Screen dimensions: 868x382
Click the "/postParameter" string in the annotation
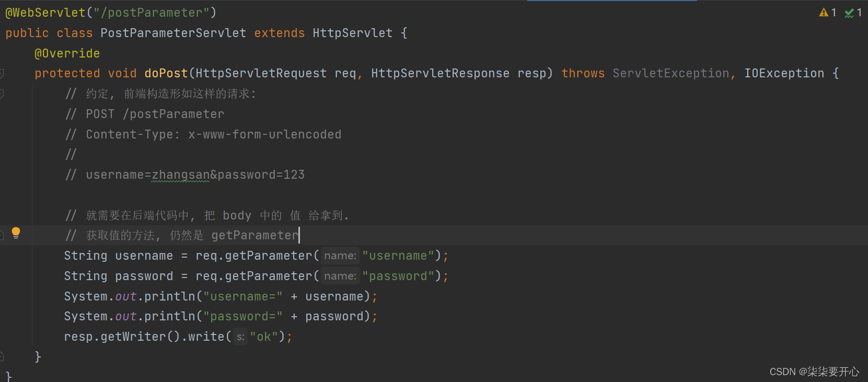click(x=152, y=13)
